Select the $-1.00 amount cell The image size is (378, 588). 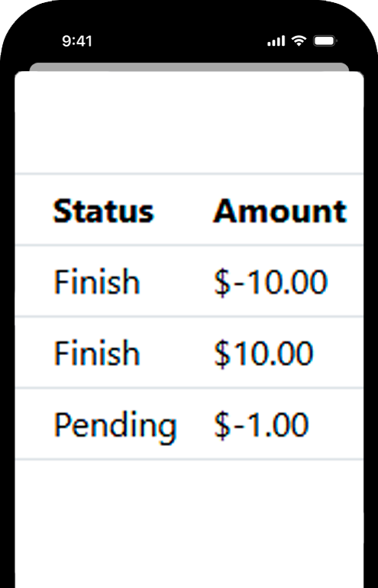261,425
